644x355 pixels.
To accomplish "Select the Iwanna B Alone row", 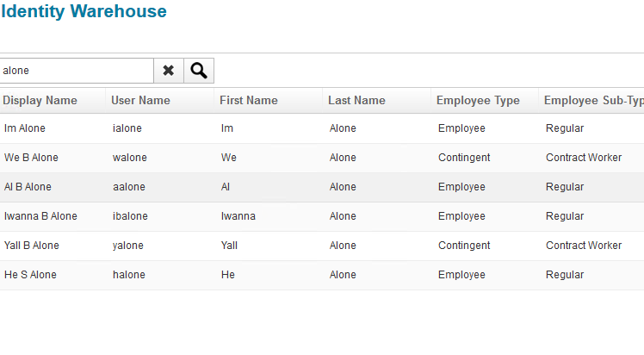I will pos(40,216).
